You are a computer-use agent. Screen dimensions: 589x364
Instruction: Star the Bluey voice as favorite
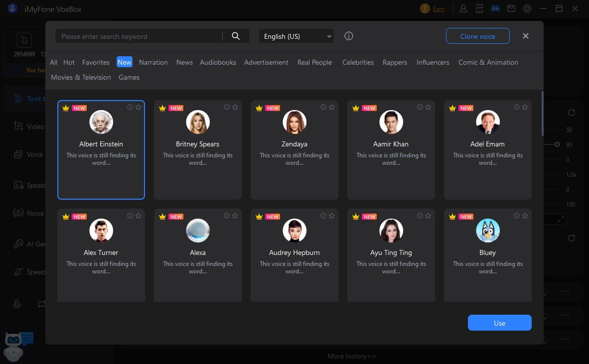(x=525, y=216)
